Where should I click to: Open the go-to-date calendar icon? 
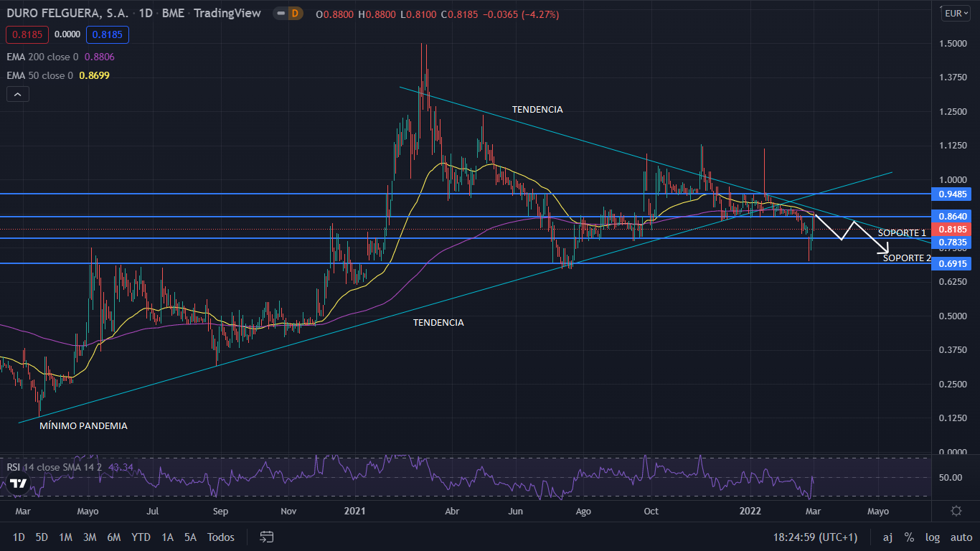tap(267, 537)
